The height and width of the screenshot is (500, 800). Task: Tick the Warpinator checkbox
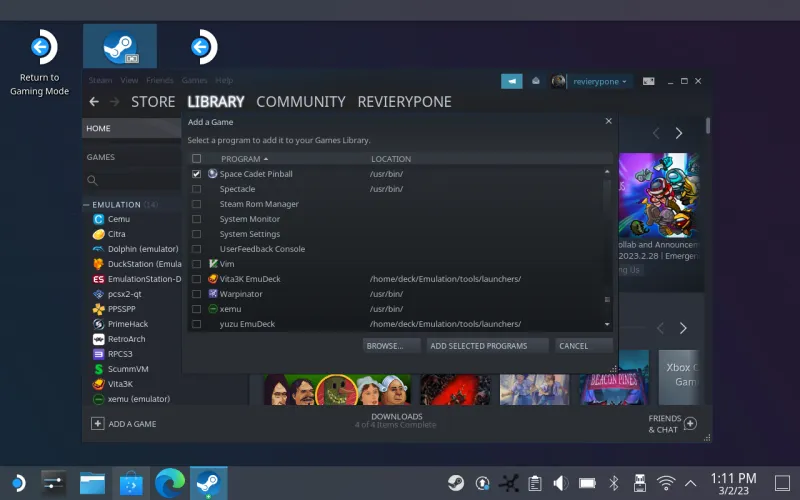pyautogui.click(x=196, y=294)
